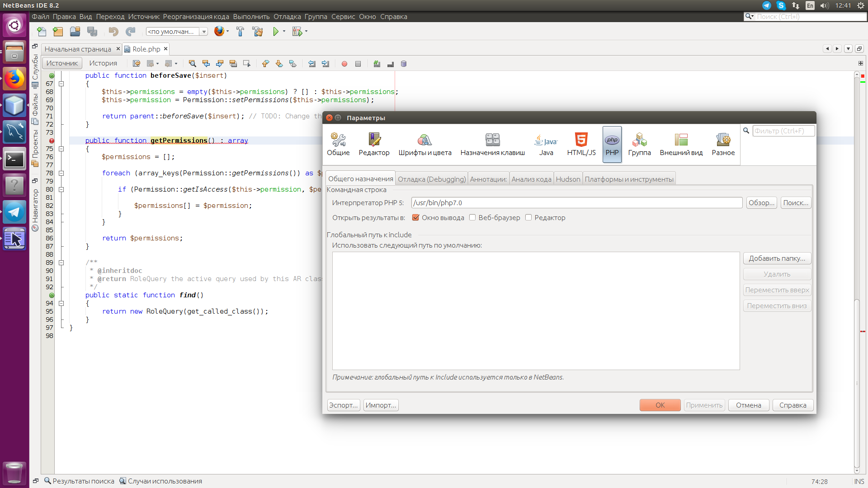Switch to the Начальная страница editor tab
This screenshot has width=868, height=488.
pos(78,49)
